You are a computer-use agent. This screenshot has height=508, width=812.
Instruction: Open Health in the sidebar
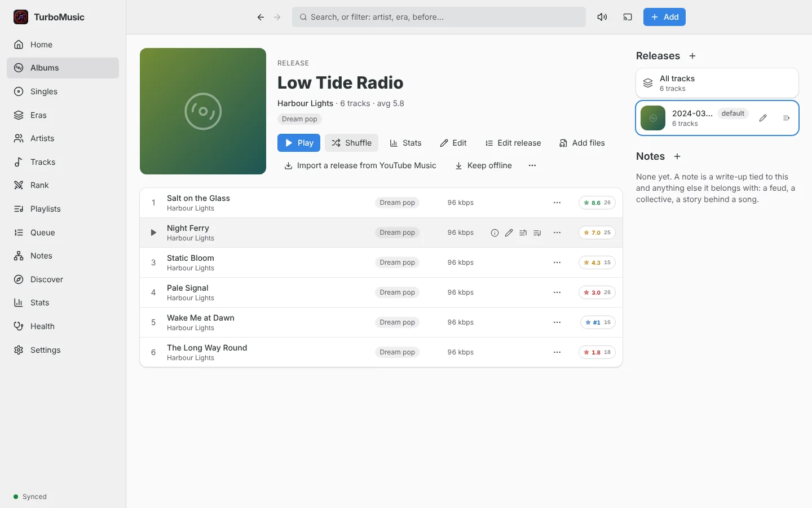point(63,326)
